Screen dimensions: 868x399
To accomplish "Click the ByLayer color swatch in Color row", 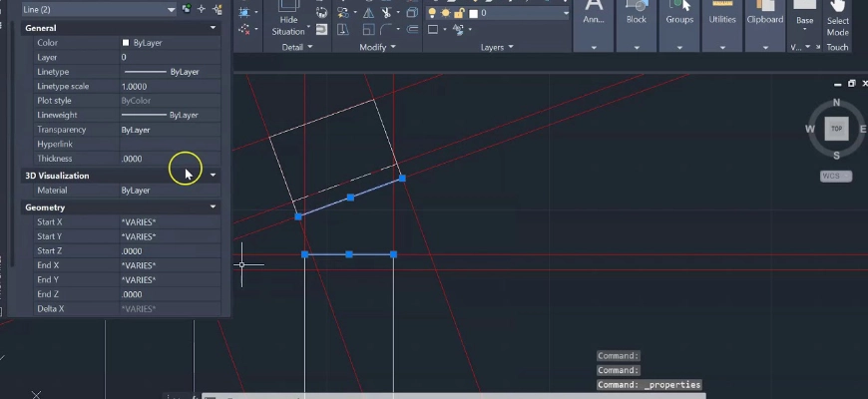I will (126, 43).
